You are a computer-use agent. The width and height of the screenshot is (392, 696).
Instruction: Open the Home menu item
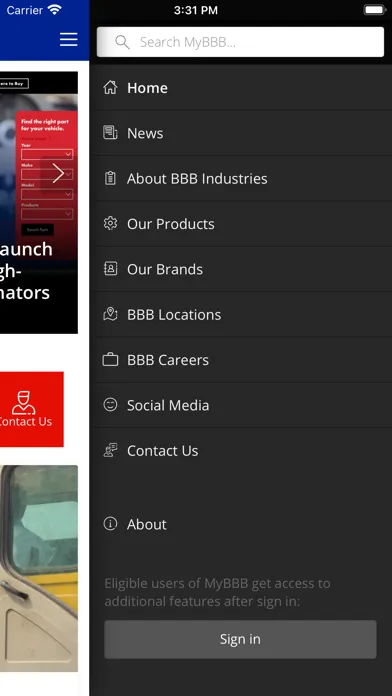241,87
